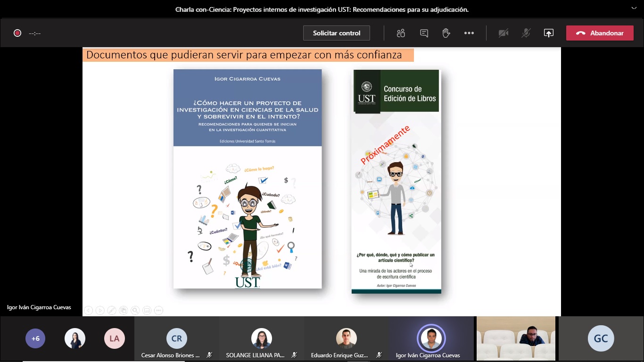Click Cesar Alonso Briones muted mic icon
The height and width of the screenshot is (362, 644).
(209, 355)
